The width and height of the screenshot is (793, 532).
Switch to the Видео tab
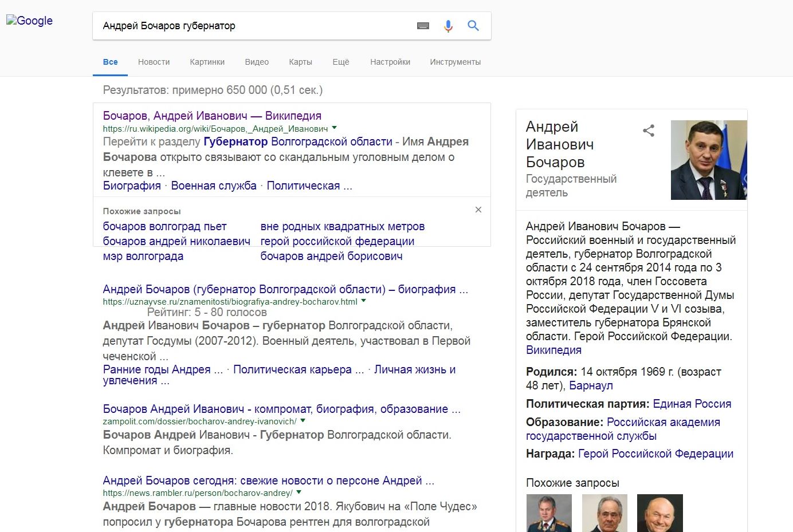coord(257,62)
